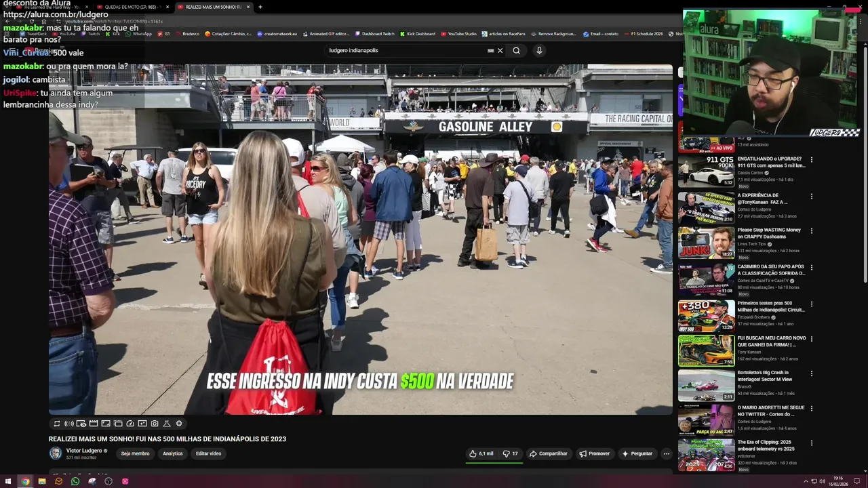Click the camera screenshot icon under the video
Image resolution: width=868 pixels, height=488 pixels.
pyautogui.click(x=155, y=424)
